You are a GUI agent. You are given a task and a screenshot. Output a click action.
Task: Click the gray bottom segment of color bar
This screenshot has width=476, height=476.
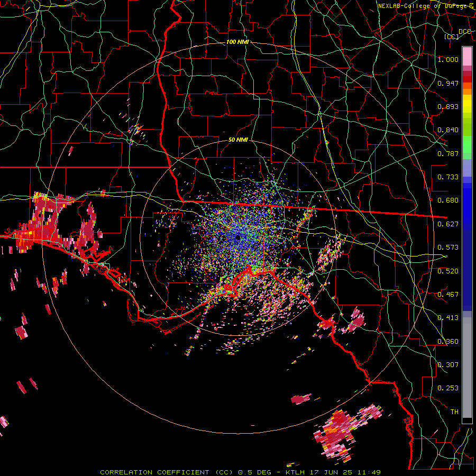467,368
